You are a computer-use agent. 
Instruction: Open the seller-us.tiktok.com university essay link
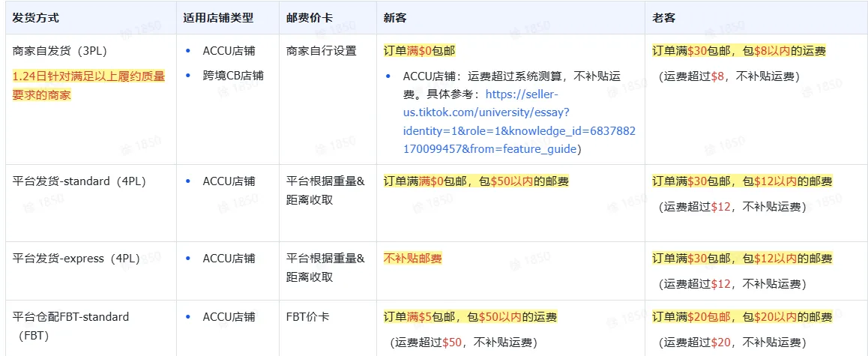pos(519,122)
